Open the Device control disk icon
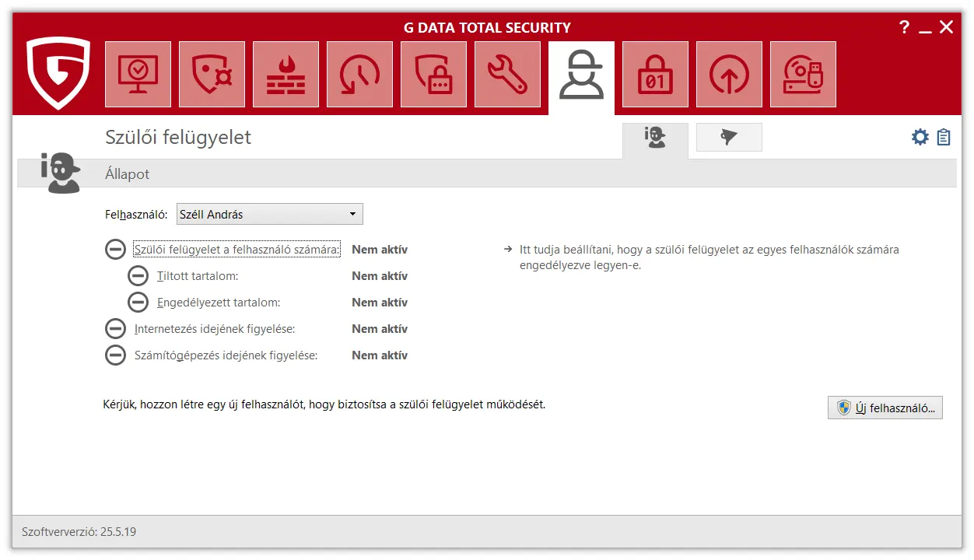This screenshot has width=974, height=560. coord(803,75)
